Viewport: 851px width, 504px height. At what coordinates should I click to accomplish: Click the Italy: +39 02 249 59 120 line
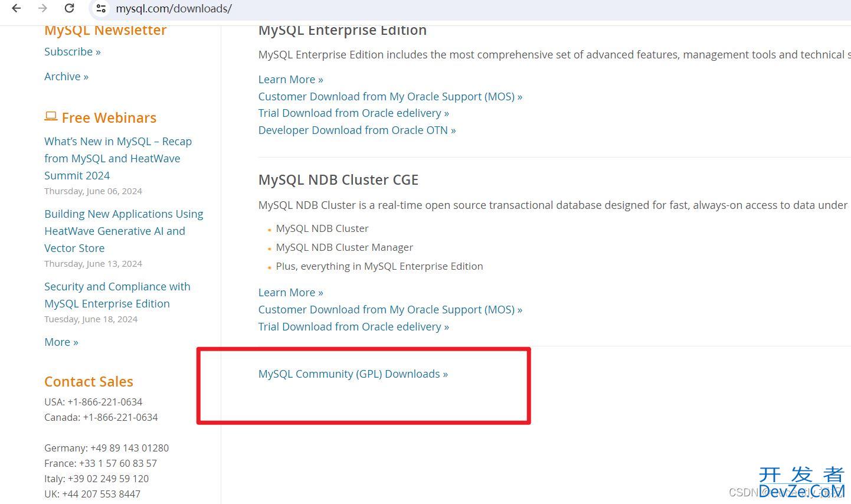coord(96,479)
